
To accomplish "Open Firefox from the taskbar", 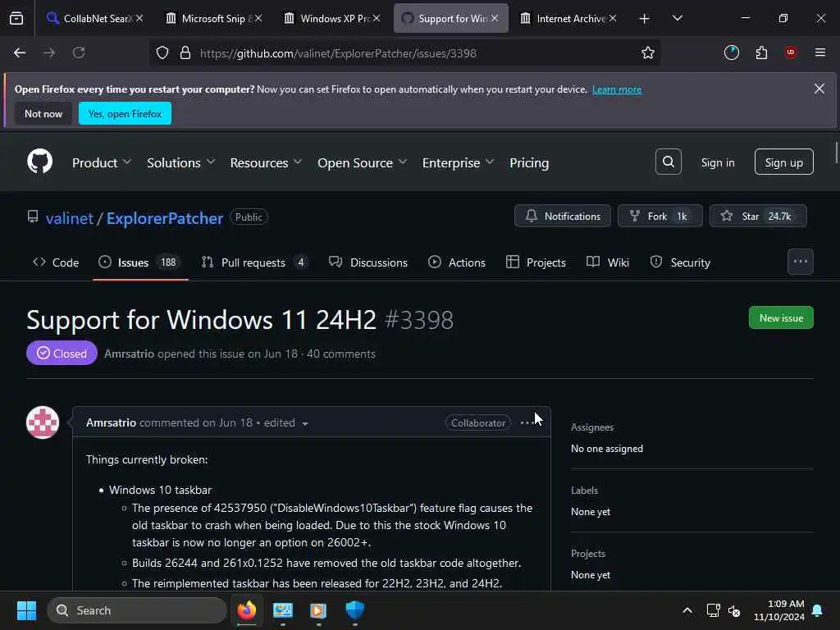I will pos(247,610).
